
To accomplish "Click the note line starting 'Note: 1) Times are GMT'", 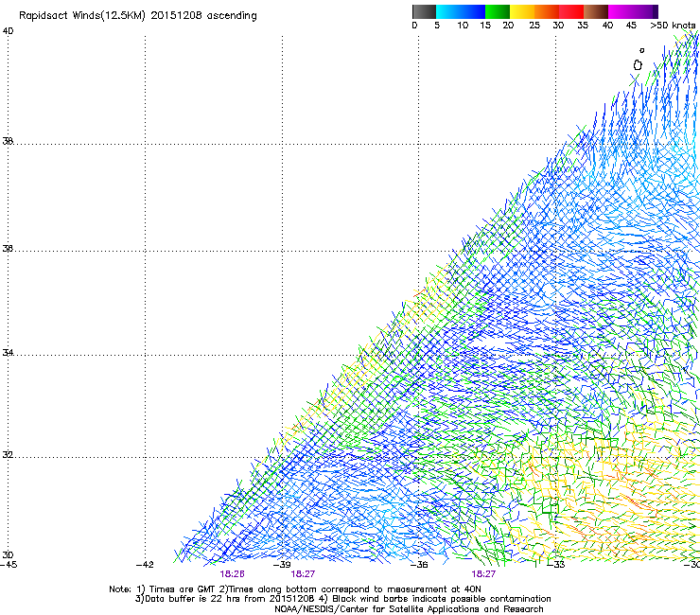I will pyautogui.click(x=294, y=589).
